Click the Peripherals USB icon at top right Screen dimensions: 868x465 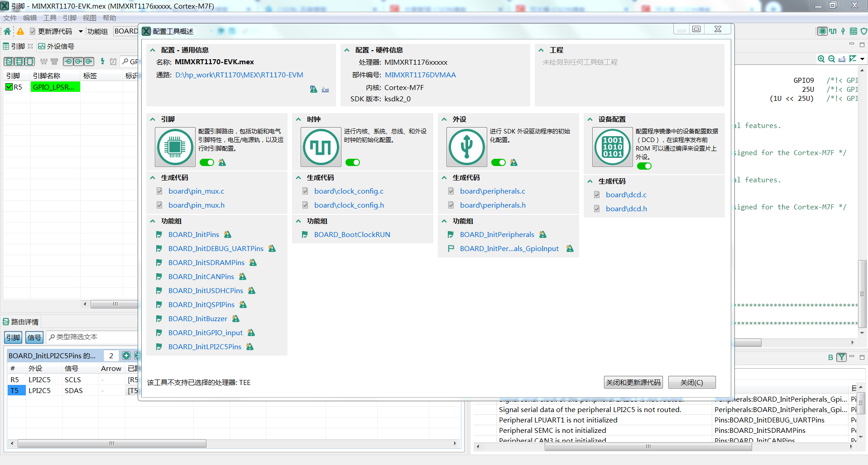(843, 31)
